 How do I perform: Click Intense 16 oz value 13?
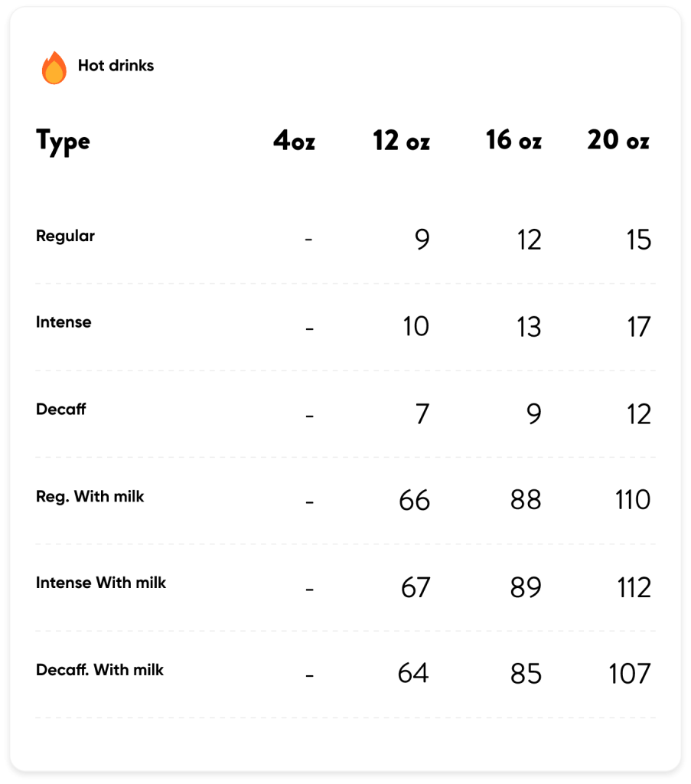529,326
